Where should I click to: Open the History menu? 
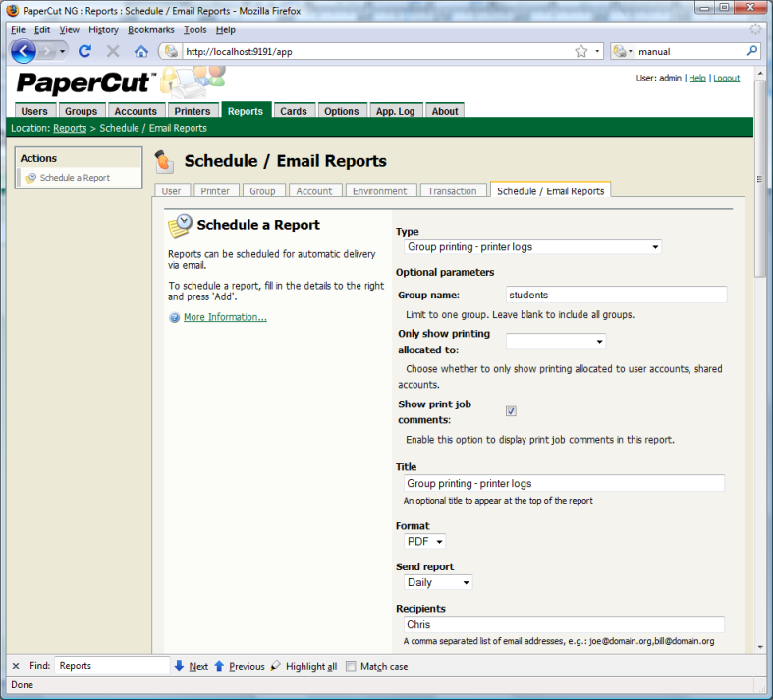[x=103, y=30]
